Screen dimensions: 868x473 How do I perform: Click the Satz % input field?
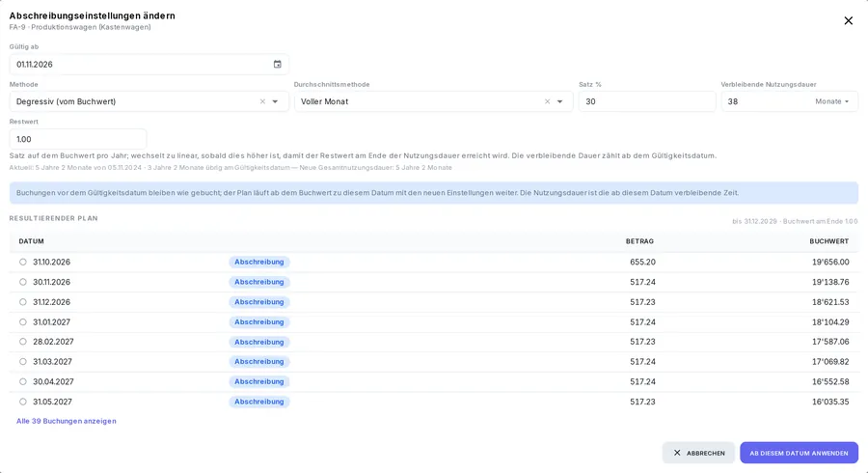pos(647,101)
